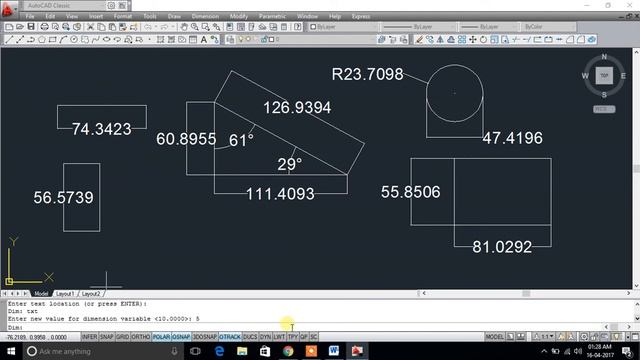The height and width of the screenshot is (360, 640).
Task: Click the Windows Start button
Action: click(11, 351)
